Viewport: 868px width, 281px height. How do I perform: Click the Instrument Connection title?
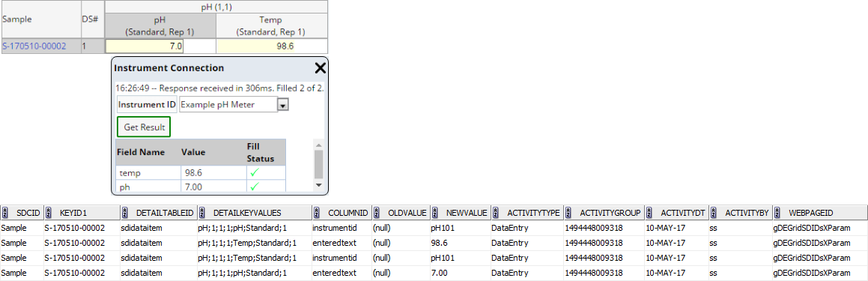[x=169, y=68]
